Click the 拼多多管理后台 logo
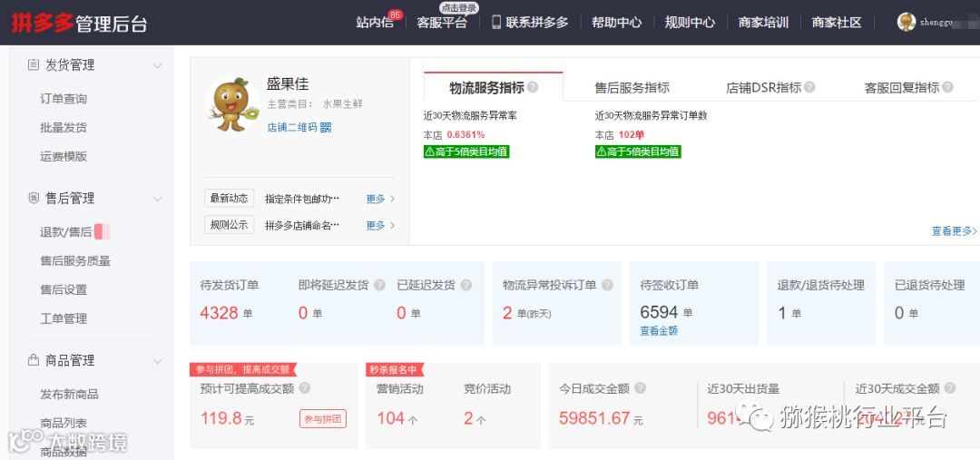 coord(80,23)
